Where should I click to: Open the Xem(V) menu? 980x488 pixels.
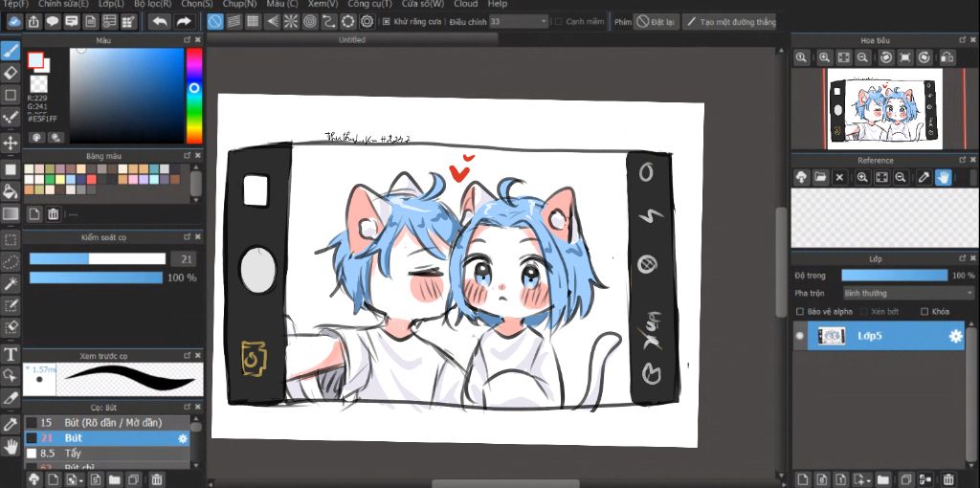[323, 4]
